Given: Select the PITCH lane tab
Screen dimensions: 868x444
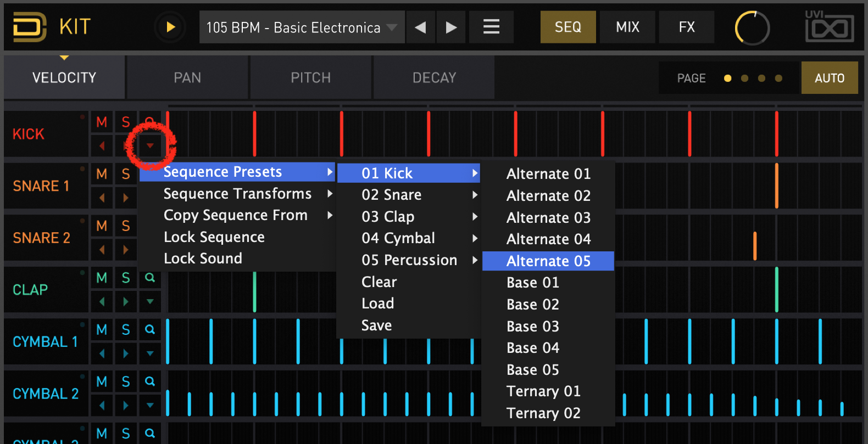Looking at the screenshot, I should click(311, 77).
